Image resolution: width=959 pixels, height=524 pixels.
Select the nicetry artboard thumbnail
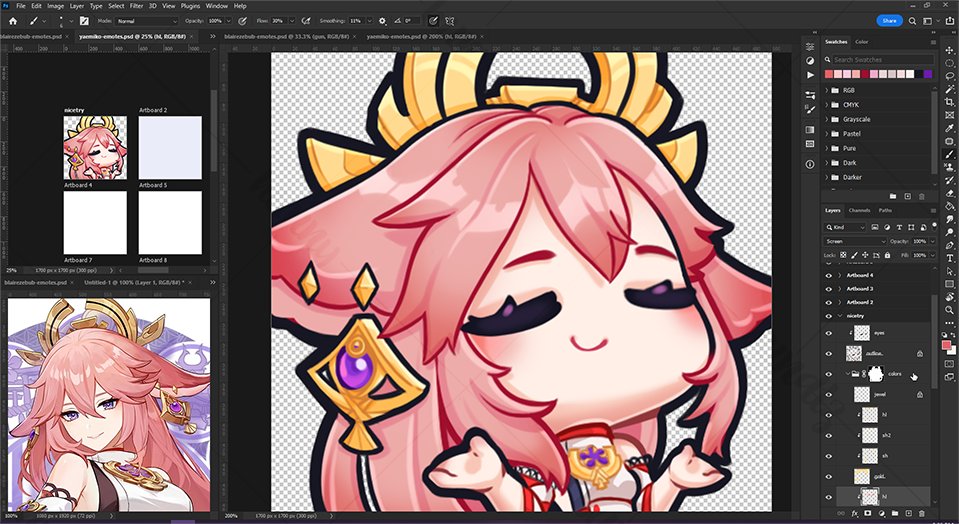95,147
